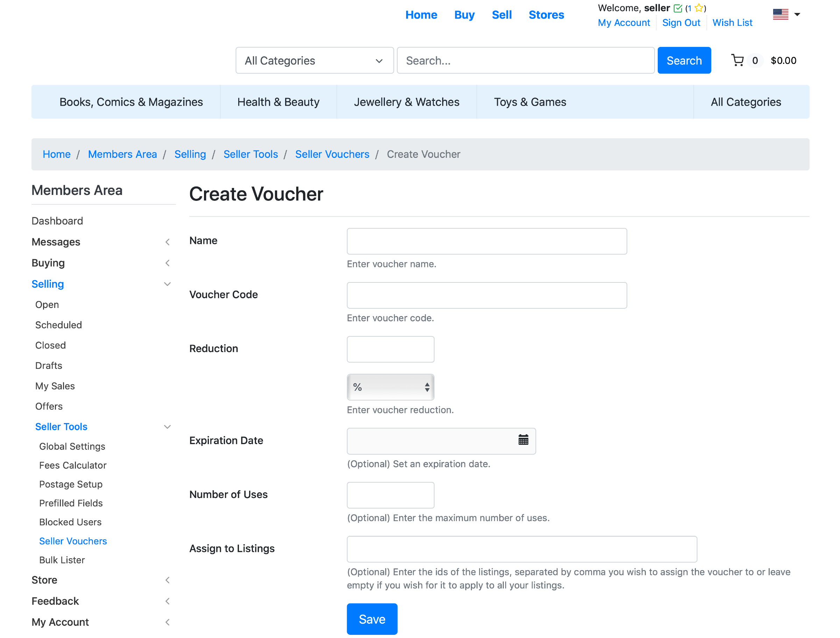Click the US flag language icon
840x638 pixels.
click(781, 14)
